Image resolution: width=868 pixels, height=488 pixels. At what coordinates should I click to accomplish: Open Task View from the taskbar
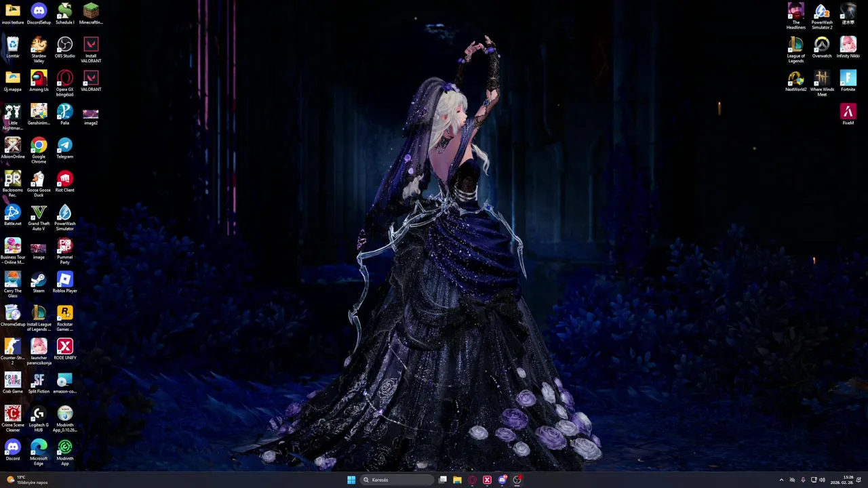(443, 480)
